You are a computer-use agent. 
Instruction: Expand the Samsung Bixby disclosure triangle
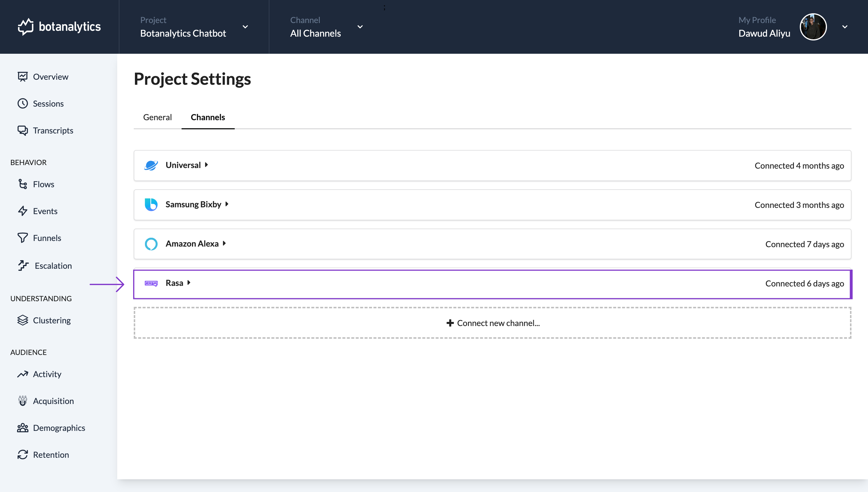coord(227,204)
